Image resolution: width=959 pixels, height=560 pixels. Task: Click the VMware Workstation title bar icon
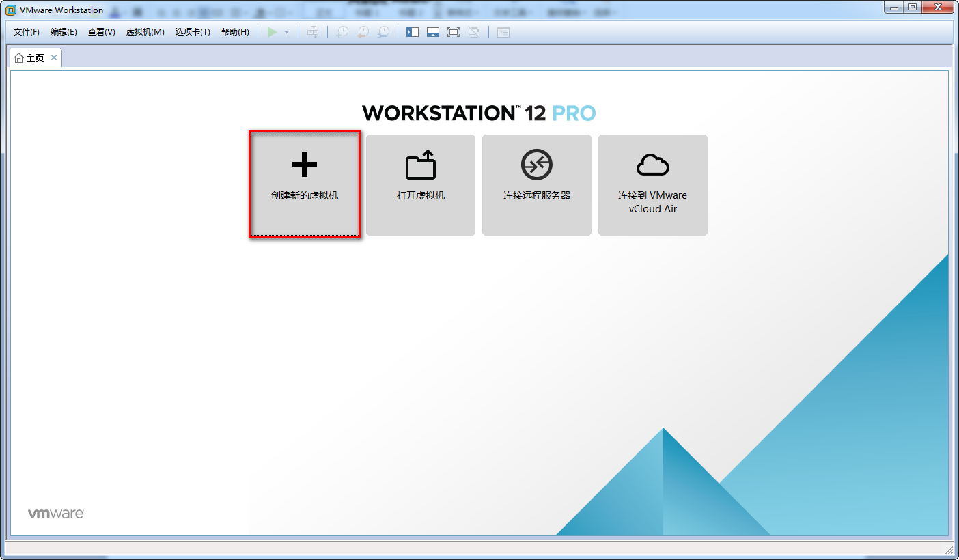[11, 10]
